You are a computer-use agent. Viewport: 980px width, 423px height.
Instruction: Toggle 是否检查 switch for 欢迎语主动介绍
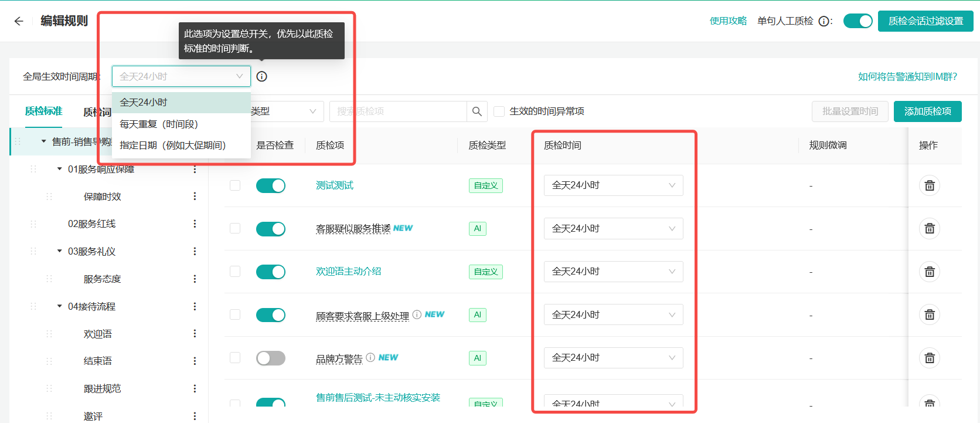point(271,272)
